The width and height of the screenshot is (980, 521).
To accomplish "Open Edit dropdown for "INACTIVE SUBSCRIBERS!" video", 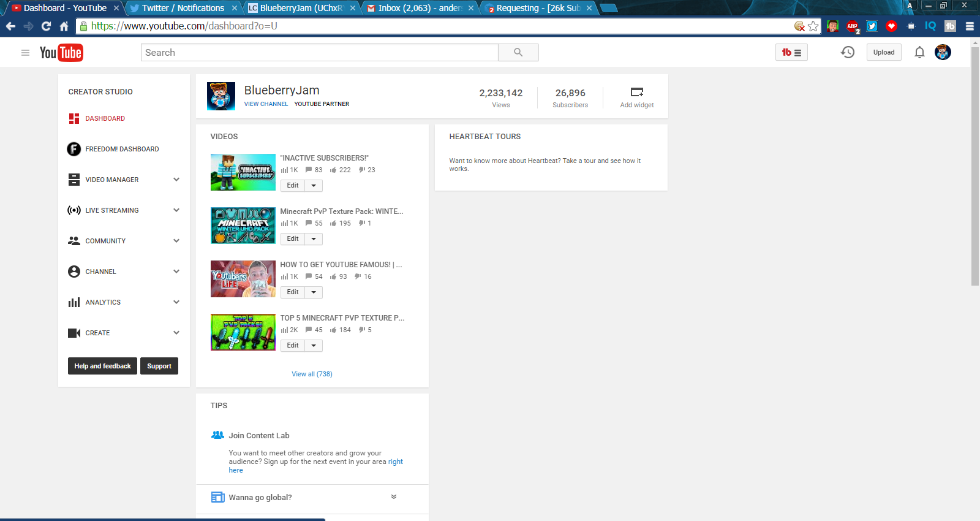I will [314, 186].
